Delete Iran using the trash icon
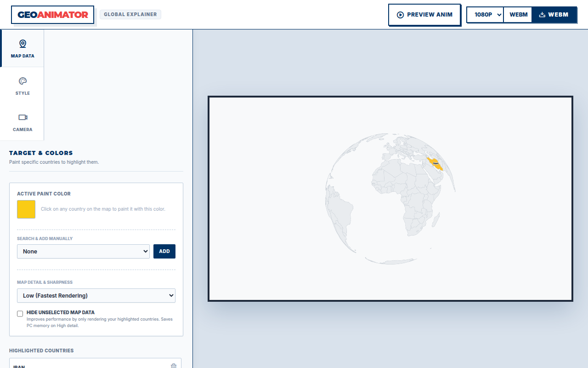 coord(174,366)
